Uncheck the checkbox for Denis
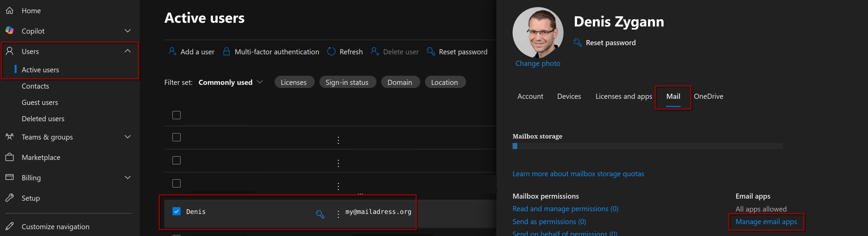Screen dimensions: 868x236 pos(177,211)
